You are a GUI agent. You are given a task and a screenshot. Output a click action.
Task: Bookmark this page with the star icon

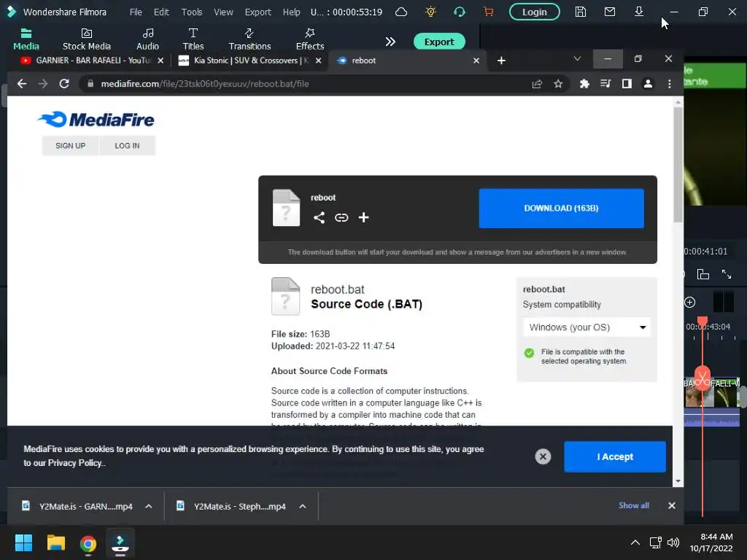(x=558, y=84)
